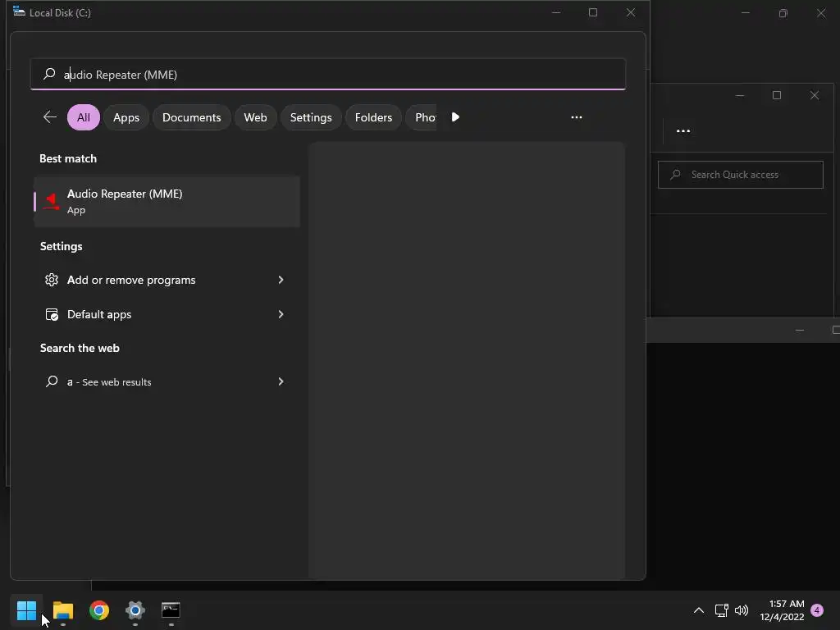Select the partially shown Photos filter tab

[421, 117]
